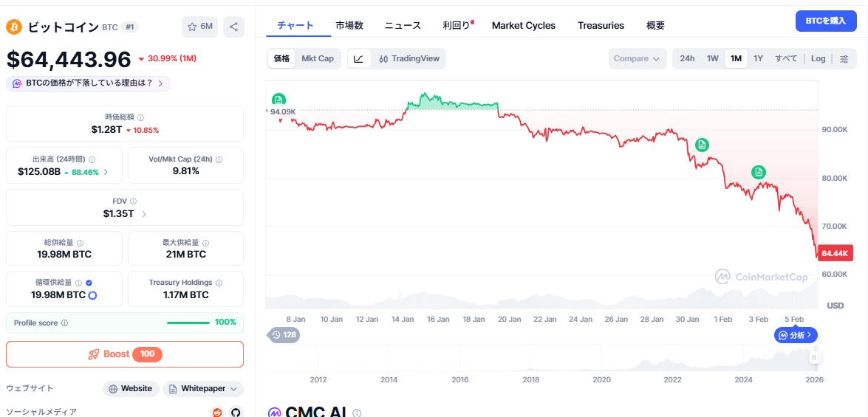868x417 pixels.
Task: Expand the Compare dropdown
Action: click(x=636, y=59)
